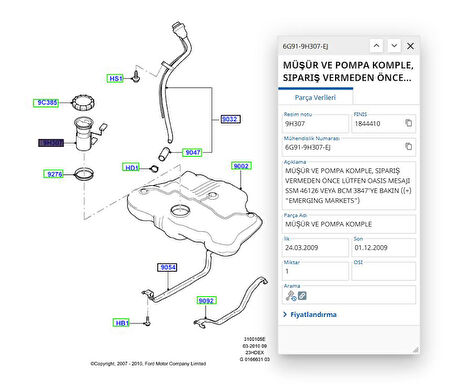
Task: Select the HD1 callout label
Action: [131, 167]
